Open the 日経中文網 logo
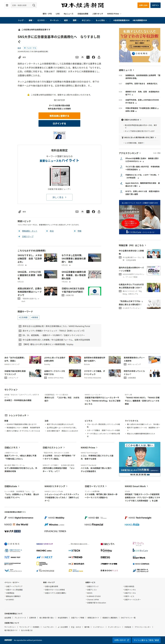165x644 pixels. [13, 531]
